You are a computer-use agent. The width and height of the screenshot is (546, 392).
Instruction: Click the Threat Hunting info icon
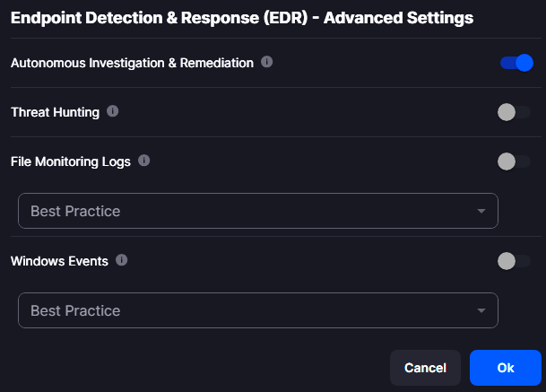click(x=112, y=112)
